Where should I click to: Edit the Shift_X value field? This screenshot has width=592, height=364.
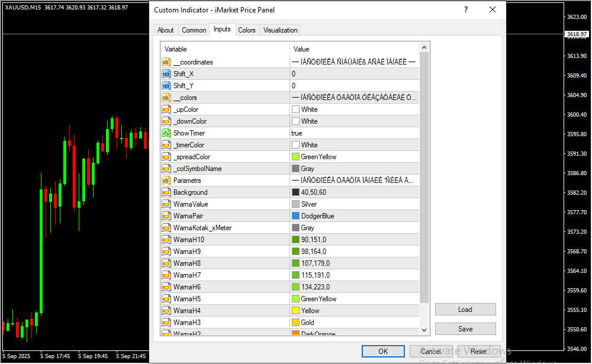tap(354, 74)
